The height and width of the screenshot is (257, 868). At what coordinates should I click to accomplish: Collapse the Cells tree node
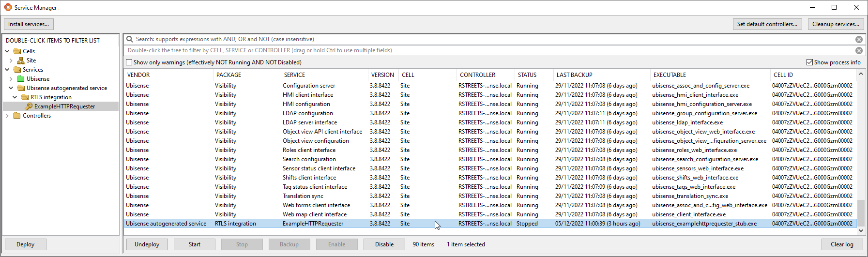pos(7,51)
